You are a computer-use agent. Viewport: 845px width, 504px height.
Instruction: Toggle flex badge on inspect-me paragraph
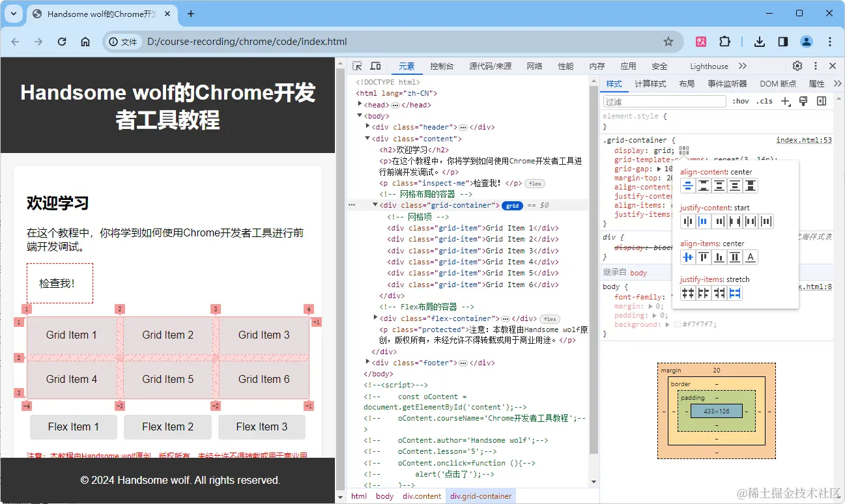535,184
